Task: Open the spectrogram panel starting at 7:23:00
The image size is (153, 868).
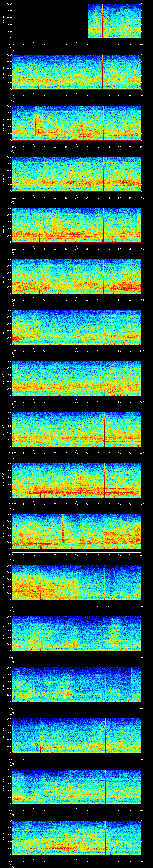Action: [x=77, y=736]
